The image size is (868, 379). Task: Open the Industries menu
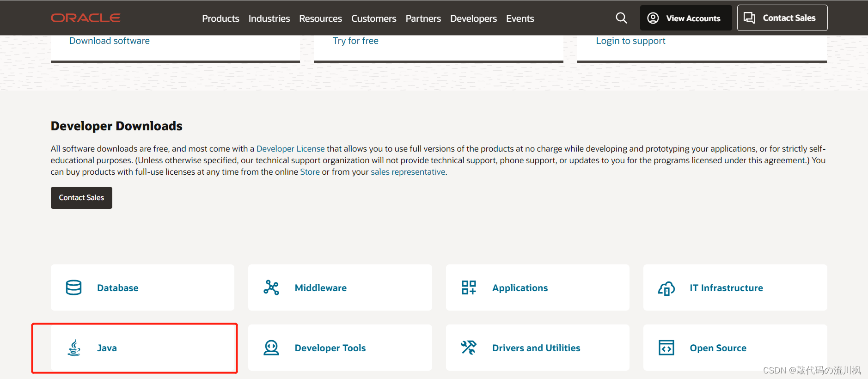[269, 18]
